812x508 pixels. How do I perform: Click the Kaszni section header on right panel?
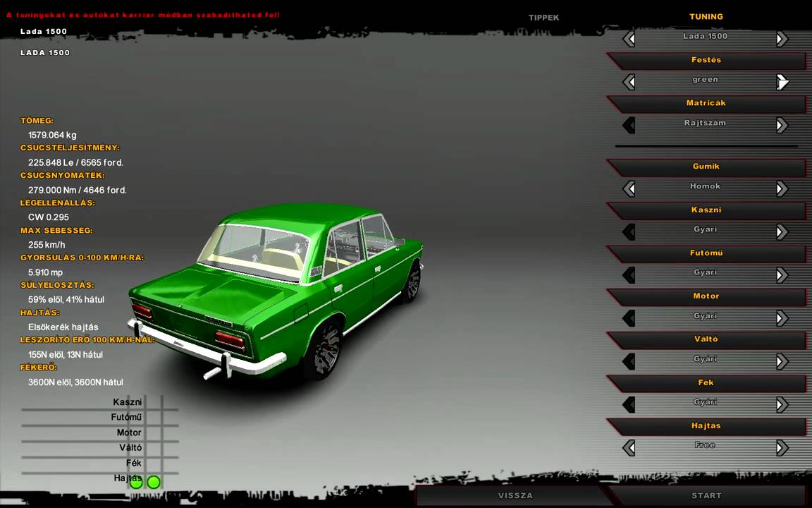click(x=706, y=210)
